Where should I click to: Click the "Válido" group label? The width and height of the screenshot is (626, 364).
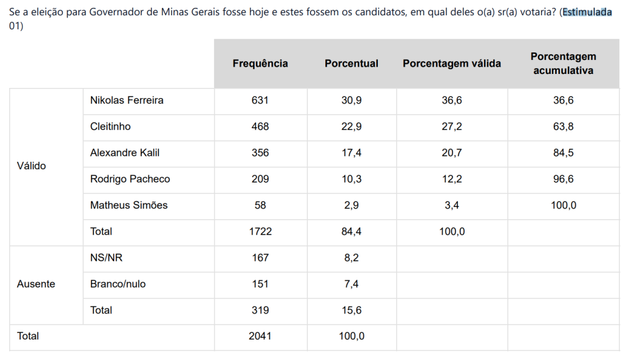32,166
